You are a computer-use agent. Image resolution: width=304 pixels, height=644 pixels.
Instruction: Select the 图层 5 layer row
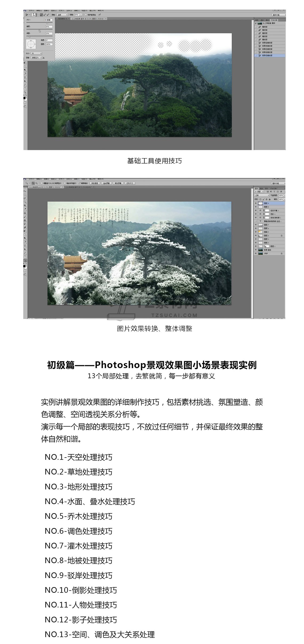tap(269, 232)
